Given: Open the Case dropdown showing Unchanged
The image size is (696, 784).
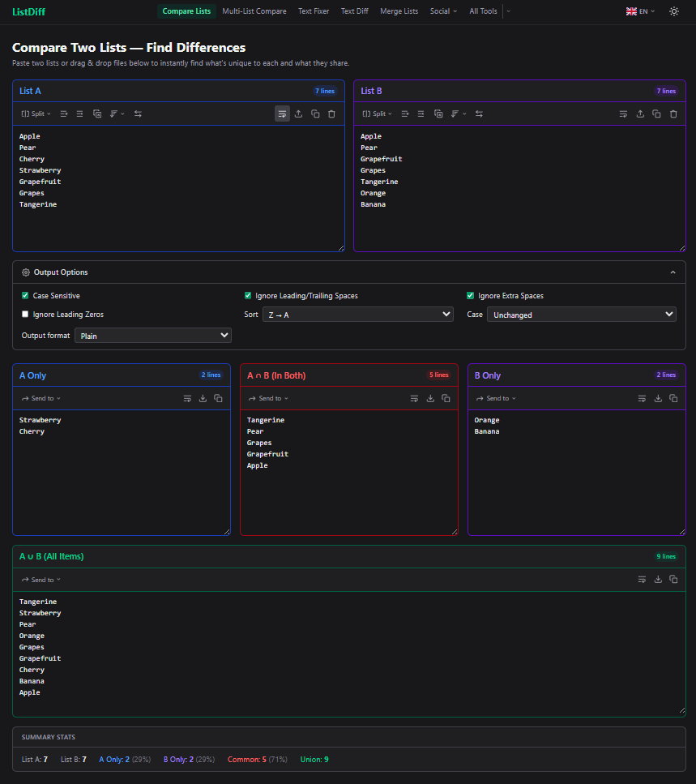Looking at the screenshot, I should (582, 315).
